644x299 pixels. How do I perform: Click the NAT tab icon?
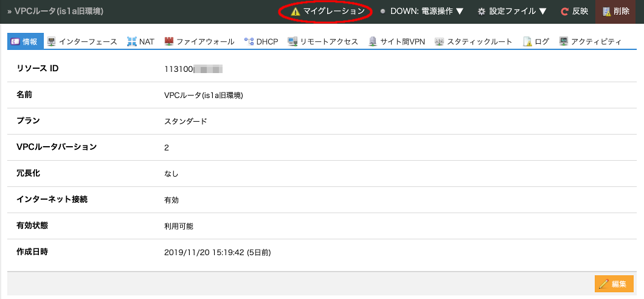tap(131, 41)
